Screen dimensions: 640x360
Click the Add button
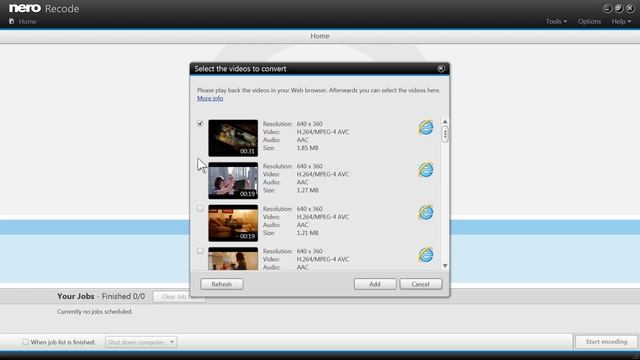[x=375, y=284]
